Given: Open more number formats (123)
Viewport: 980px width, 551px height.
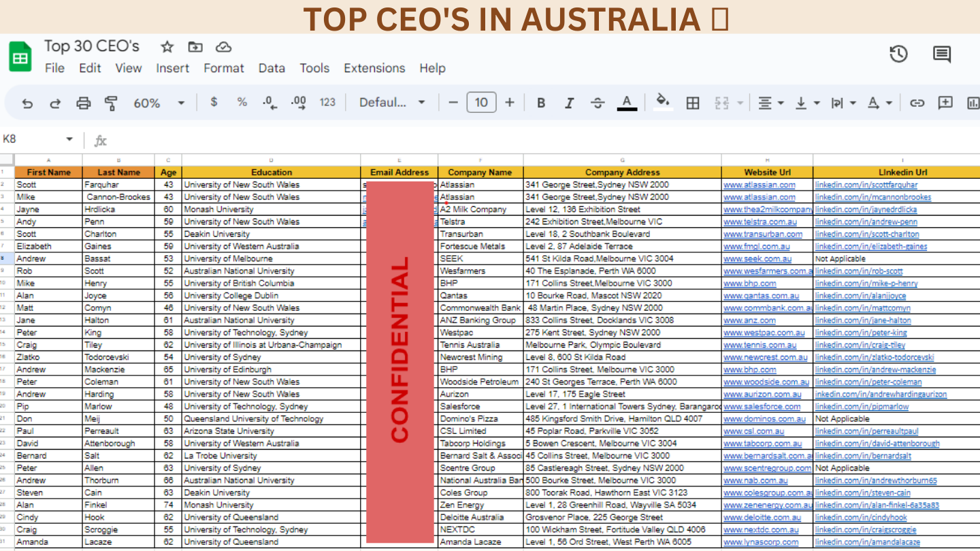Looking at the screenshot, I should pos(328,102).
